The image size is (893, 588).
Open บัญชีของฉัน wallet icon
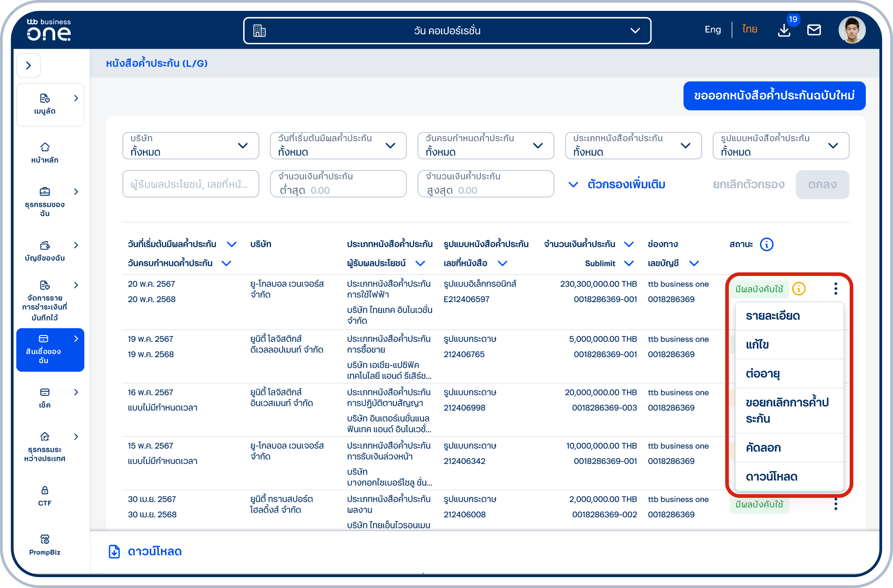45,245
